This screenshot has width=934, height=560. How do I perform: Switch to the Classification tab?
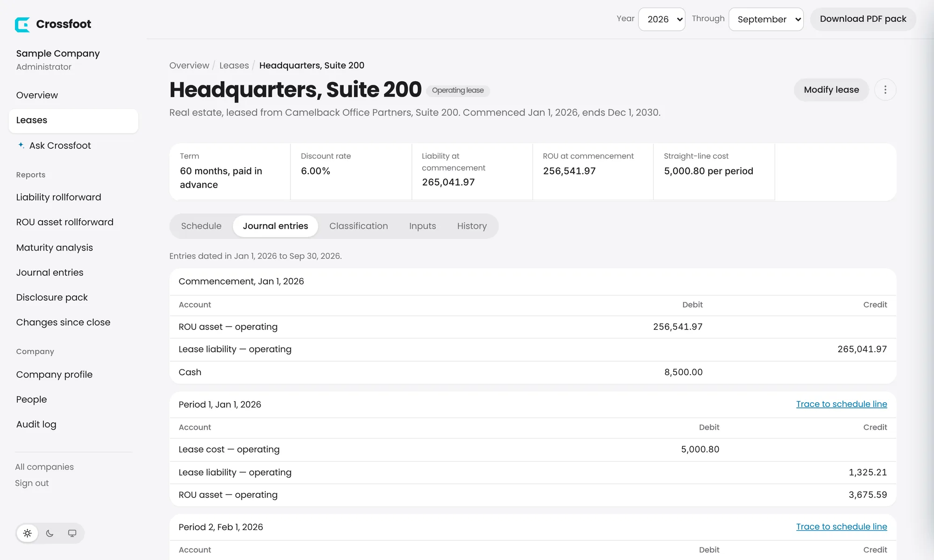359,226
